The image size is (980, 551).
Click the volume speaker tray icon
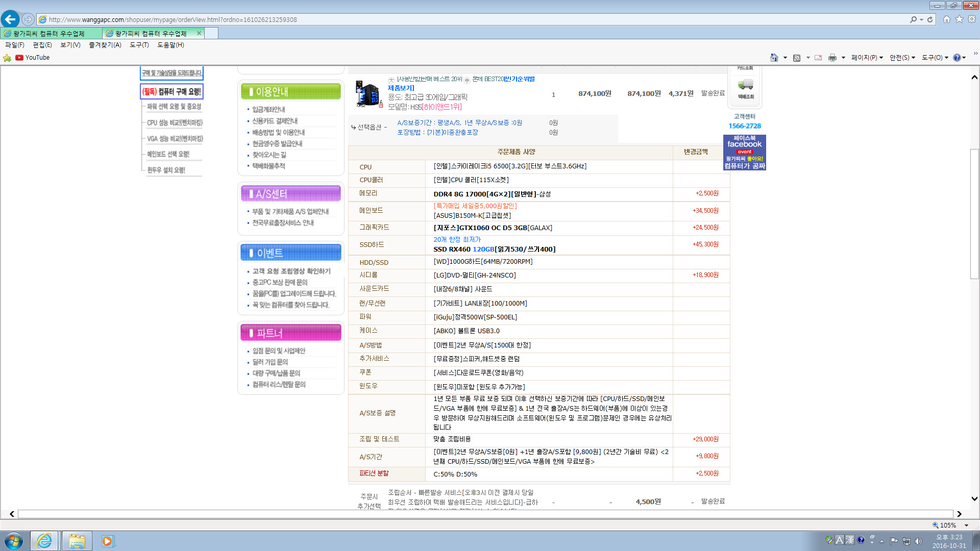point(919,541)
